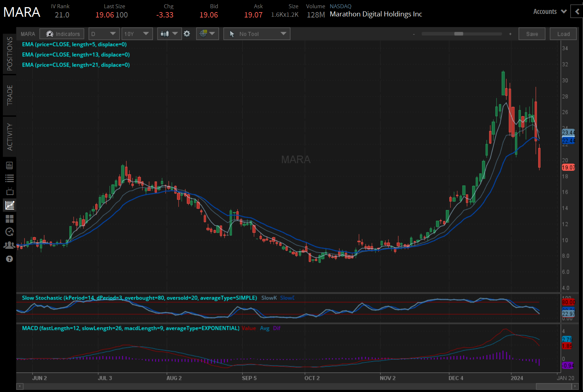583x392 pixels.
Task: Click the help question mark icon
Action: (10, 259)
